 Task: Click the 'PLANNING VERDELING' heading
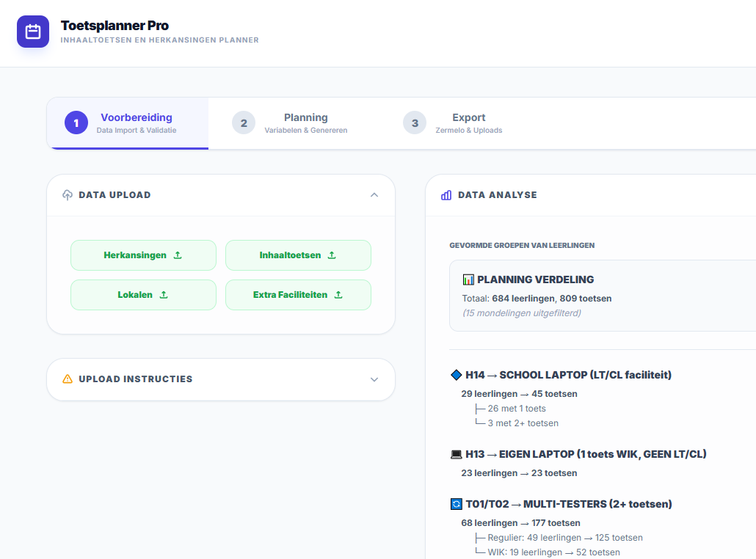535,279
